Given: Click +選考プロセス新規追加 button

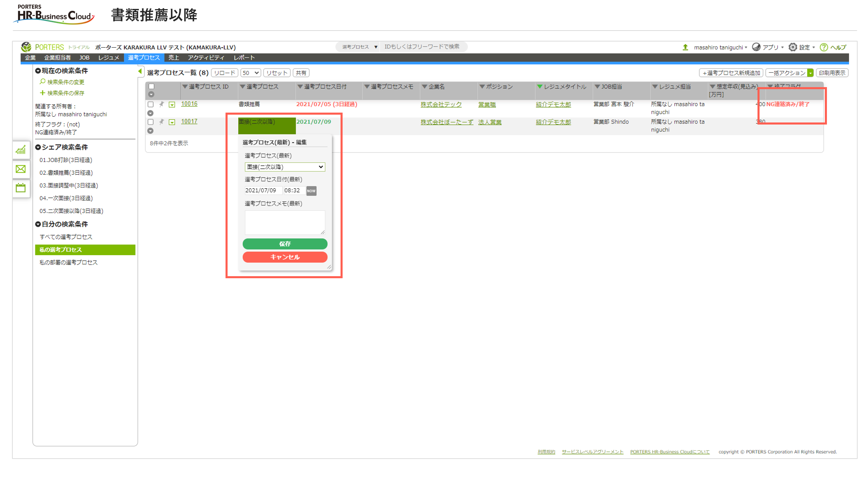Looking at the screenshot, I should coord(731,73).
